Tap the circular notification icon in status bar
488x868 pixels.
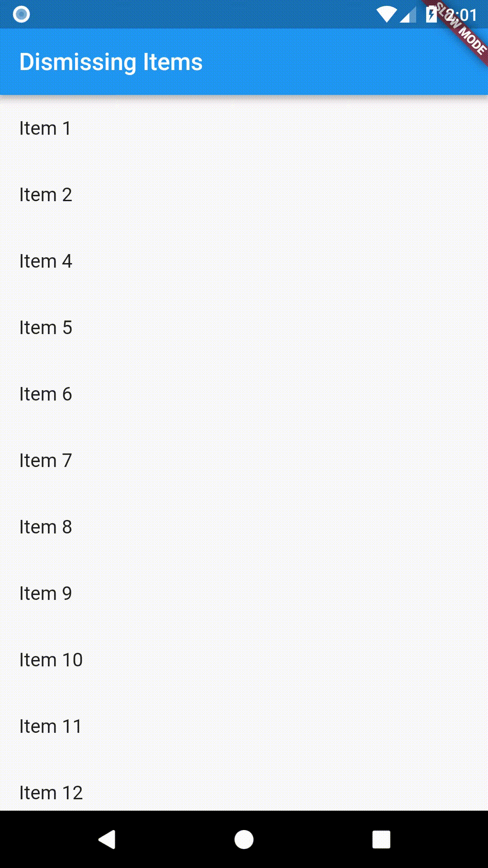[x=21, y=14]
